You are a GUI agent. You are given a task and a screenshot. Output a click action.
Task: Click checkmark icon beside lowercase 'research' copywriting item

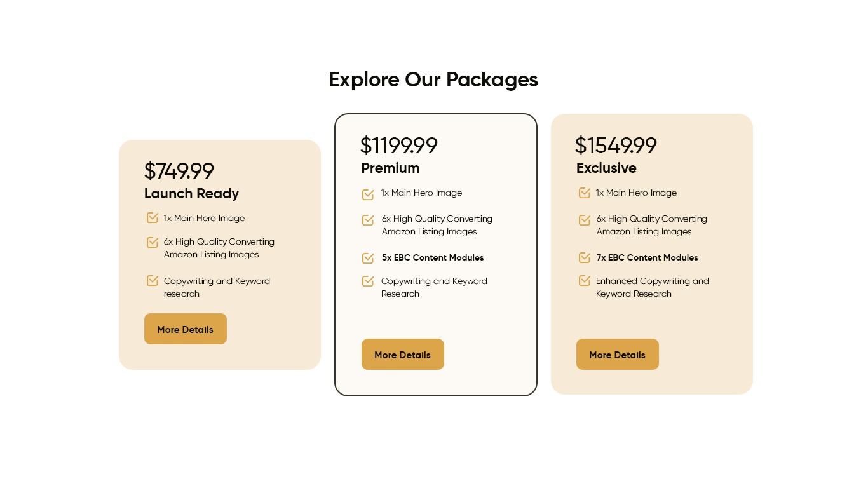pyautogui.click(x=153, y=281)
